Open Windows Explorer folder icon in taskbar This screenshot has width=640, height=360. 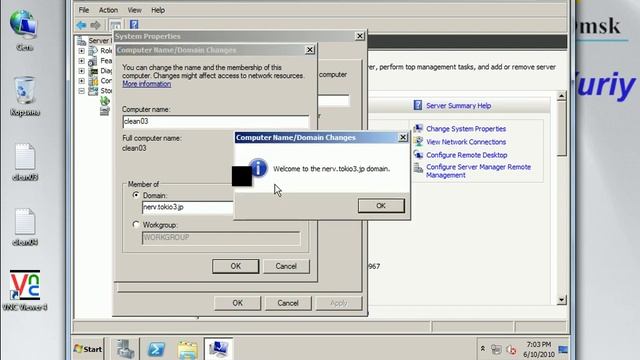click(187, 349)
